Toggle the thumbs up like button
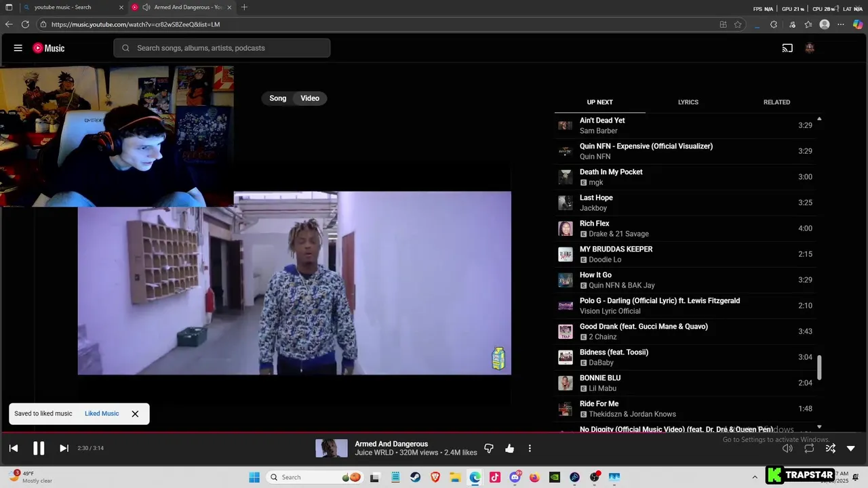 509,449
